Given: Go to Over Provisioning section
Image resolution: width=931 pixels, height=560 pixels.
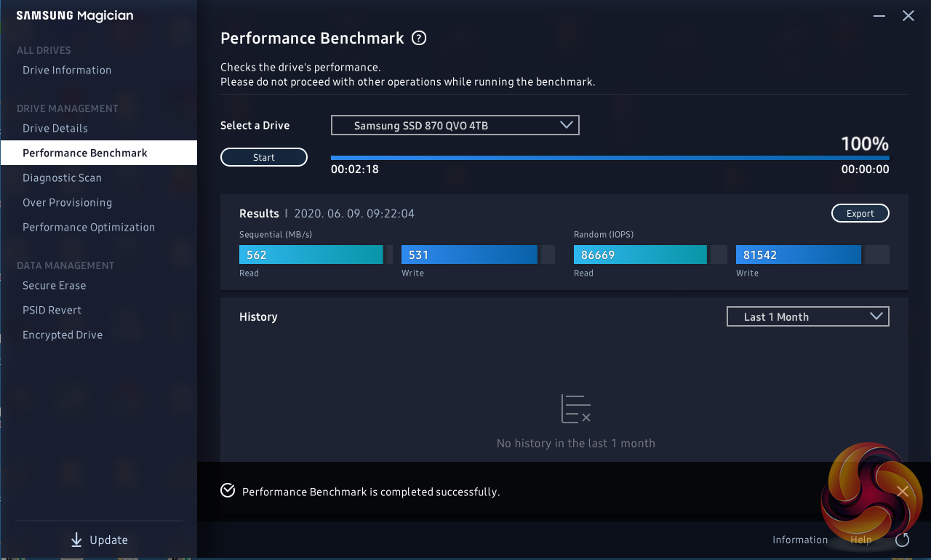Looking at the screenshot, I should [67, 202].
